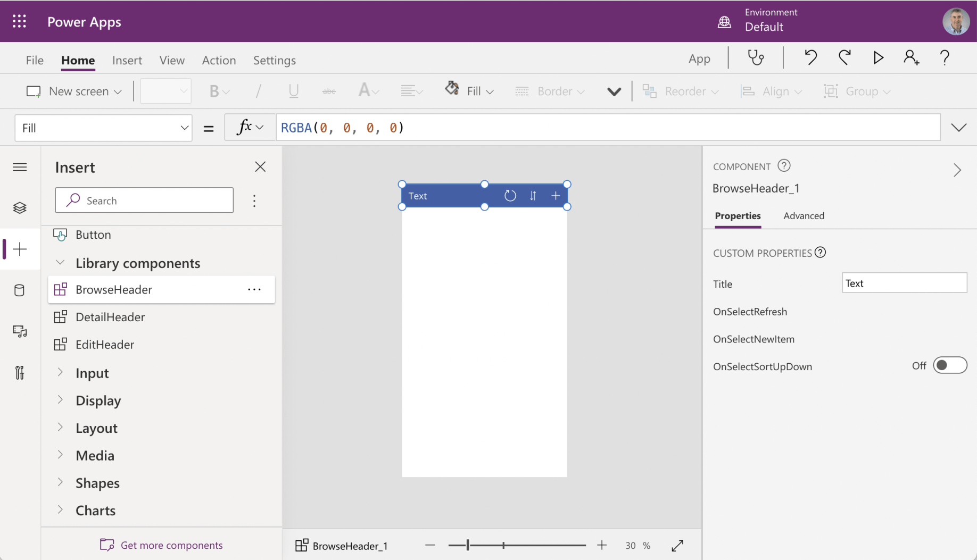977x560 pixels.
Task: Open the Advanced tools icon in sidebar
Action: [x=20, y=373]
